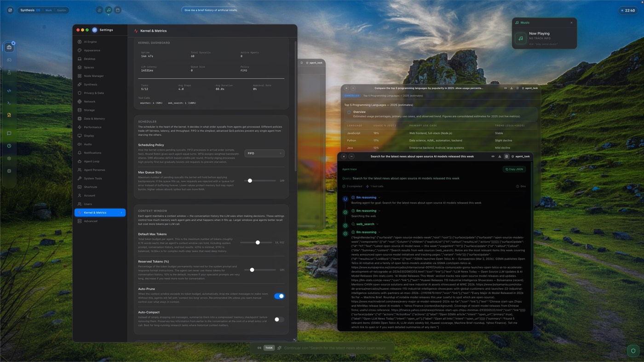Open System Tools settings section

(100, 178)
